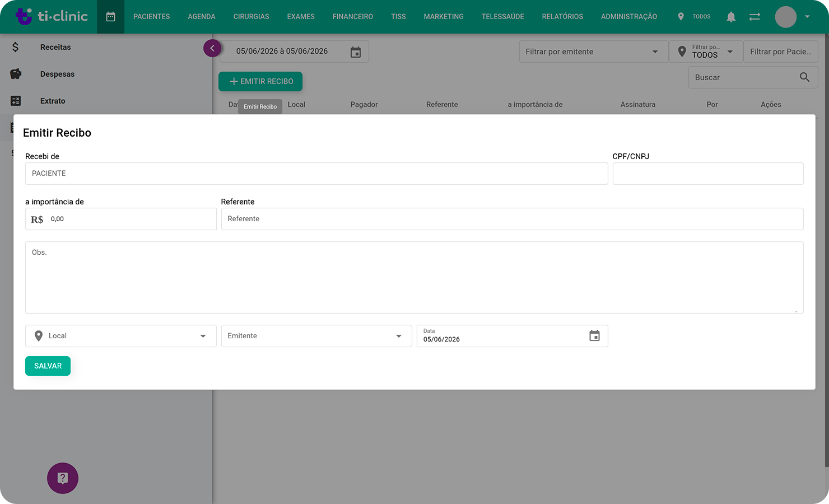The height and width of the screenshot is (504, 829).
Task: Open the FINANCEIRO menu
Action: [x=353, y=17]
